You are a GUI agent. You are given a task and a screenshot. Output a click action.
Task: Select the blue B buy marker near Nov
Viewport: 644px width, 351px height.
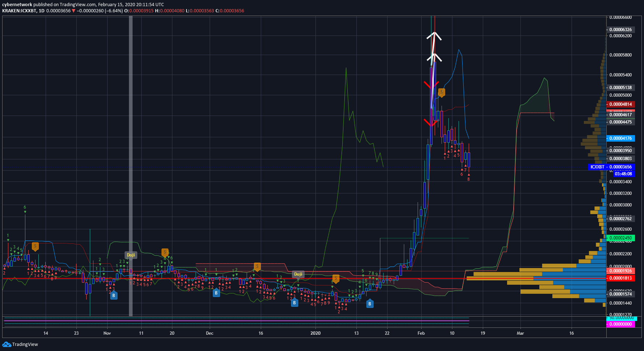(x=114, y=295)
